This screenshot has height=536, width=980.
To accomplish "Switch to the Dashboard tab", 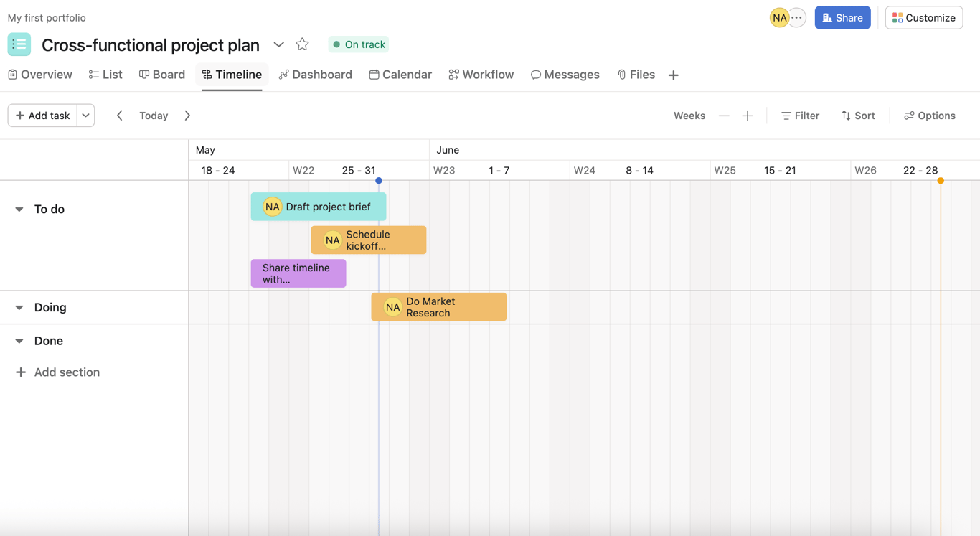I will pyautogui.click(x=315, y=74).
